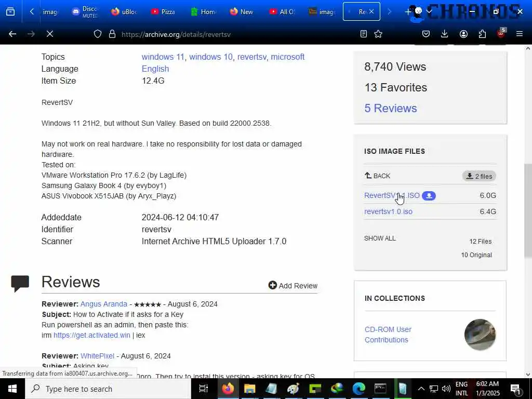Open the volume speaker tray icon

(446, 389)
